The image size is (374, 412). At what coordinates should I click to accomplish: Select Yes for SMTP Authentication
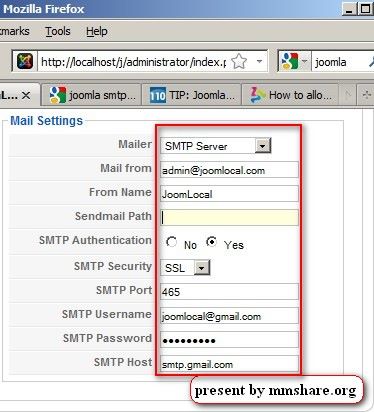click(x=211, y=242)
